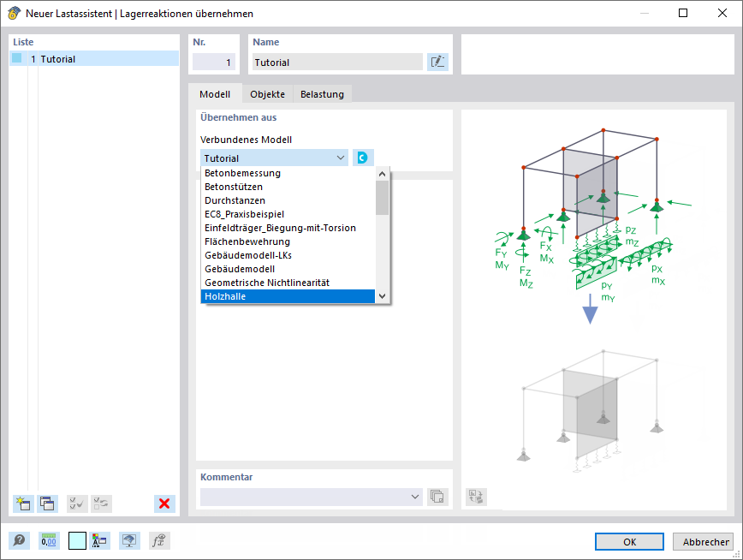This screenshot has height=560, width=743.
Task: Click the monitor view icon in bottom bar
Action: click(129, 540)
